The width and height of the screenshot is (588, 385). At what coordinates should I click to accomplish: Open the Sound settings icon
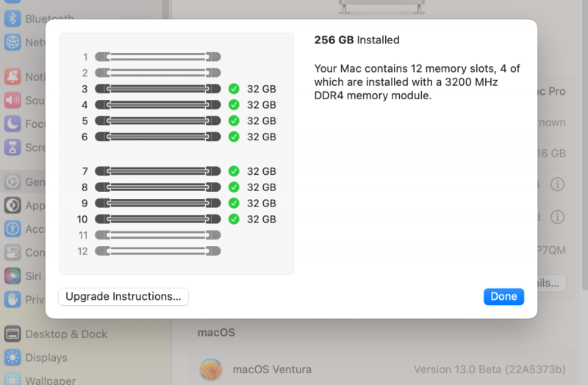coord(12,100)
